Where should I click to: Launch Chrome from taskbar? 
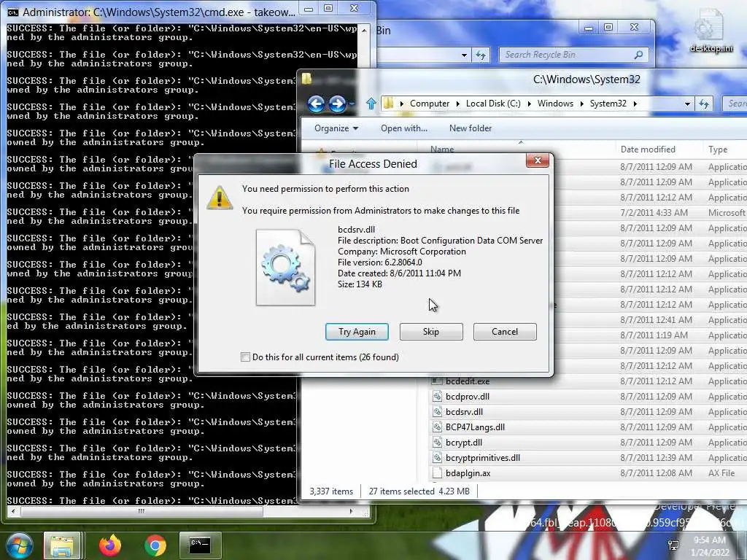155,545
